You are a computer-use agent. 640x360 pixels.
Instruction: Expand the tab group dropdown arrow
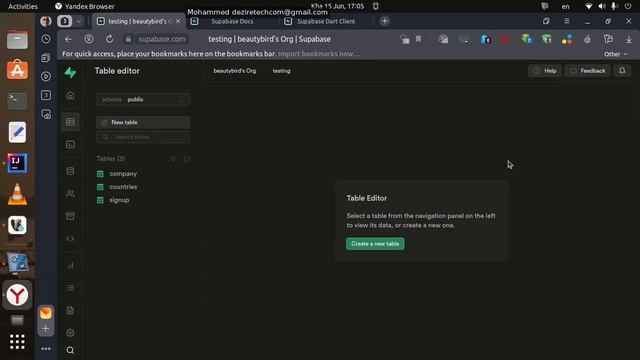click(x=79, y=21)
